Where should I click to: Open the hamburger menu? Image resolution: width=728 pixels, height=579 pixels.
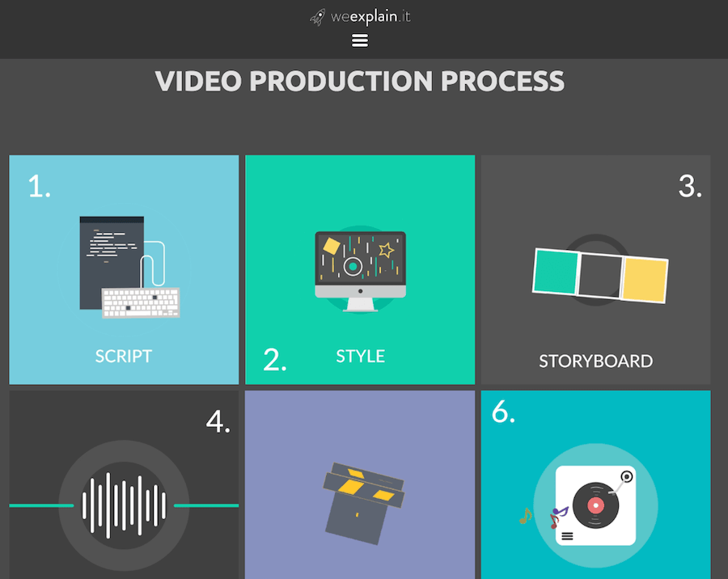pos(360,40)
